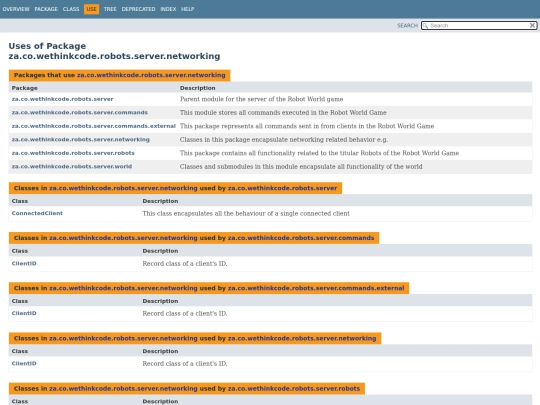Open the Class navigation item
Screen dimensions: 540x405
click(x=71, y=9)
